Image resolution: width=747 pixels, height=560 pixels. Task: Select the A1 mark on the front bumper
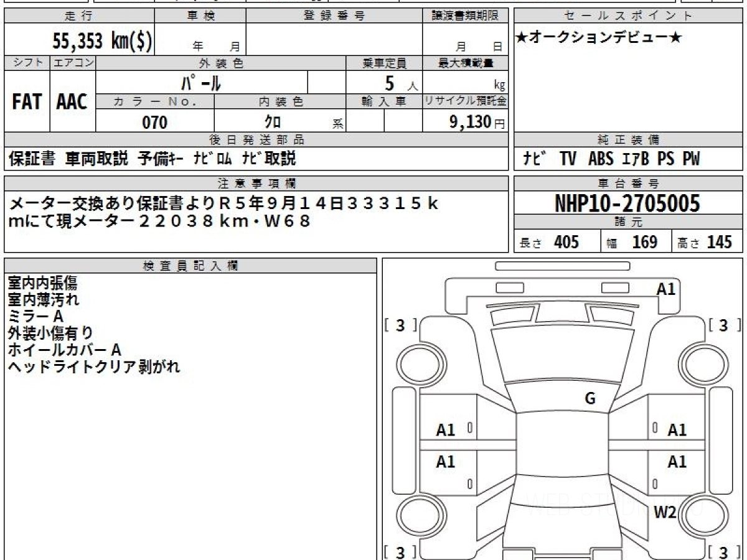pos(666,289)
